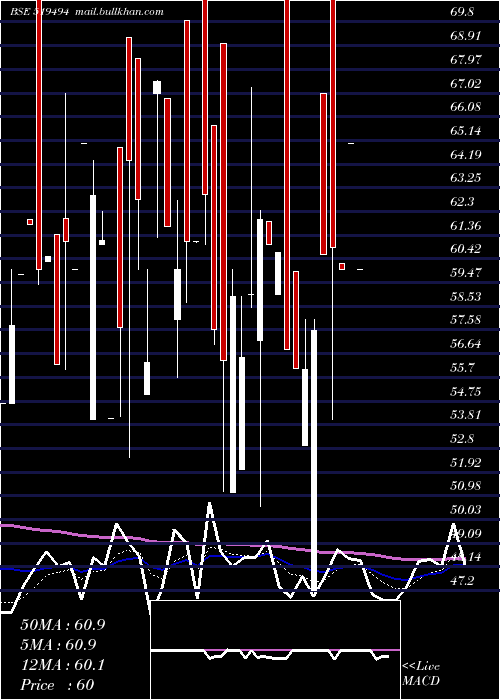Click the 63.25 price axis label

[x=466, y=178]
